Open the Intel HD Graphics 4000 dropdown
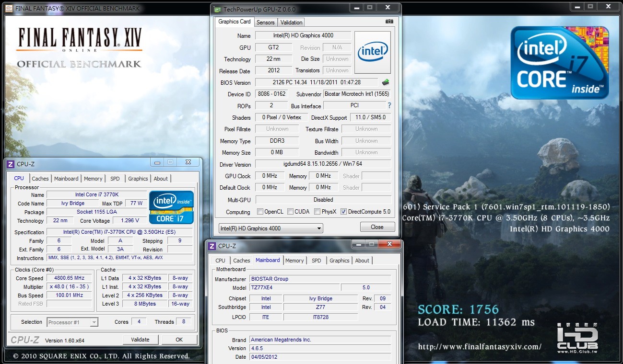Screen dimensions: 623x364 pyautogui.click(x=270, y=228)
